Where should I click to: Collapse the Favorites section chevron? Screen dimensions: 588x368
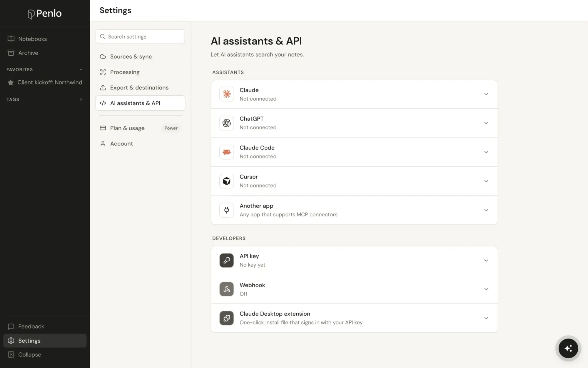[x=81, y=70]
